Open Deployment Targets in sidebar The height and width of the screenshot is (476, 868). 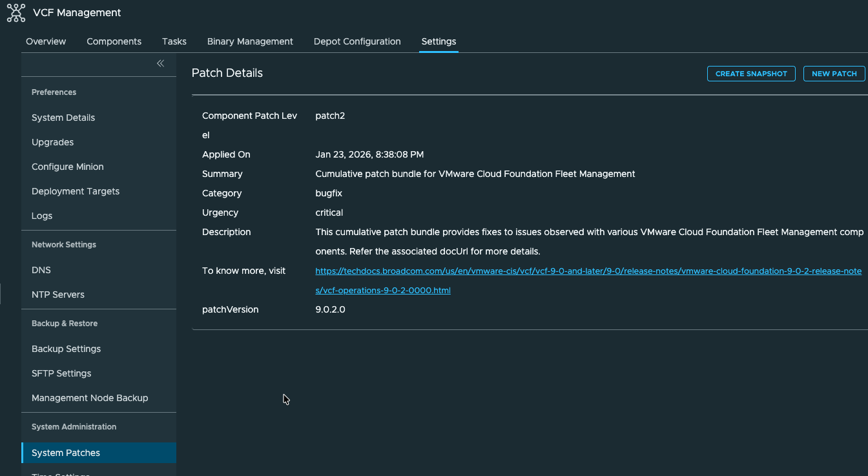click(x=76, y=191)
